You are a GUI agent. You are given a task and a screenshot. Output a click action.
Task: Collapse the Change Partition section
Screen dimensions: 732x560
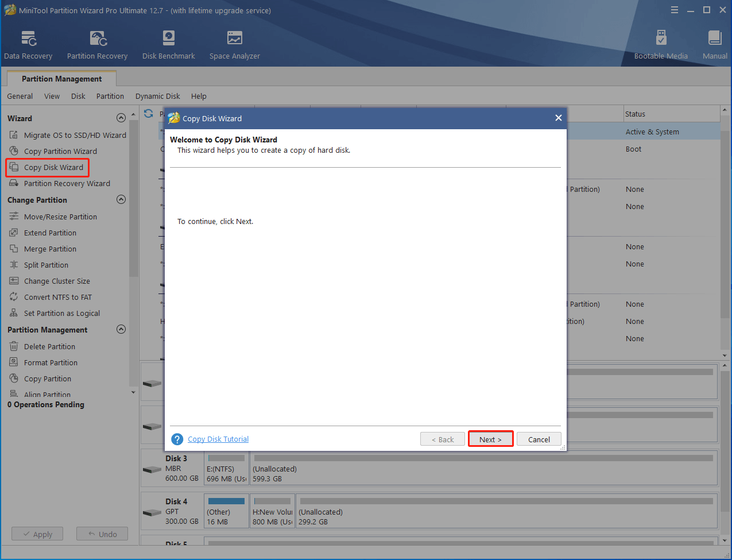(121, 199)
